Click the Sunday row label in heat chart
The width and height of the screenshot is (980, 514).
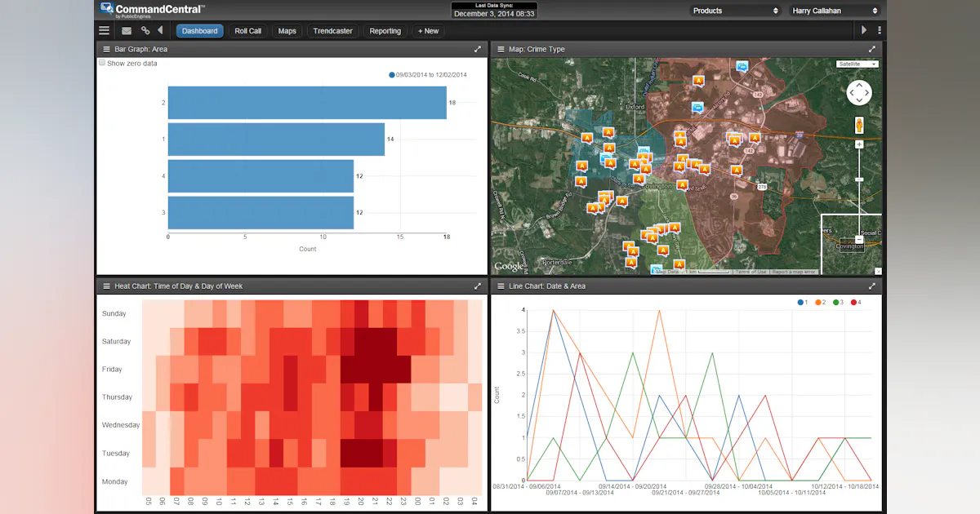[114, 313]
